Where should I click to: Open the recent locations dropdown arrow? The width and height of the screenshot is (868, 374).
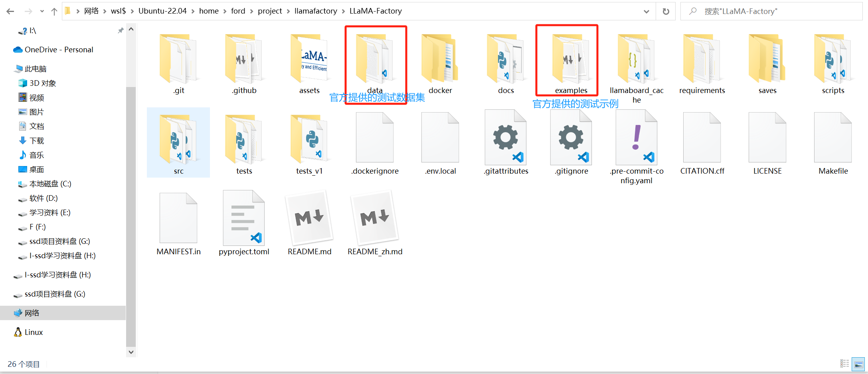(x=42, y=11)
